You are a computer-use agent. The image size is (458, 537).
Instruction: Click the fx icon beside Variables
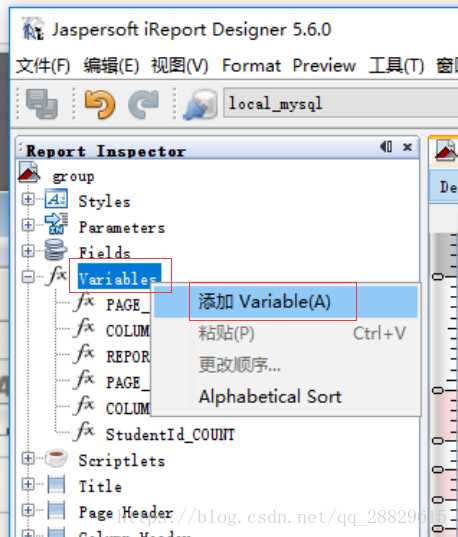coord(57,276)
